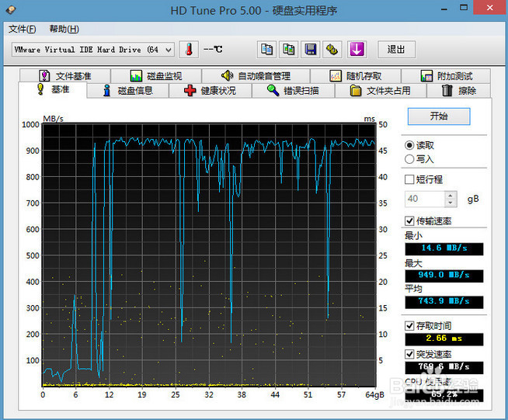Switch to the 健康状况 tab
The height and width of the screenshot is (420, 508).
click(x=210, y=90)
